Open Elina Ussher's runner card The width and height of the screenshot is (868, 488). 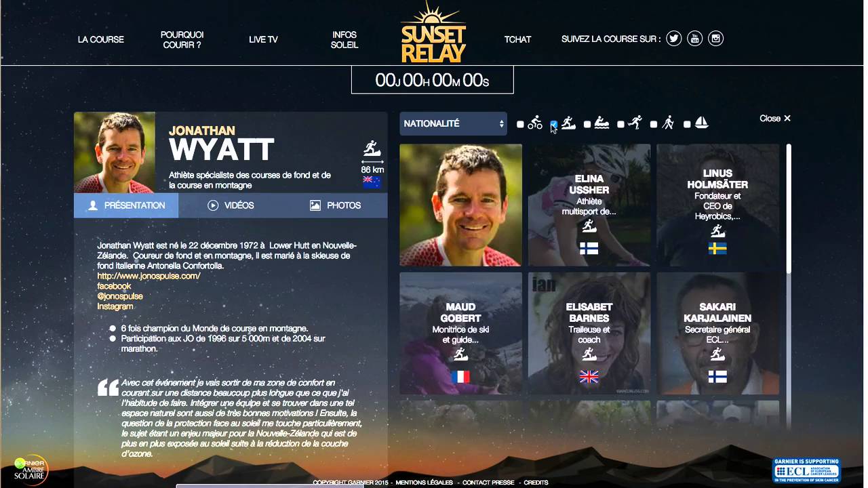589,205
